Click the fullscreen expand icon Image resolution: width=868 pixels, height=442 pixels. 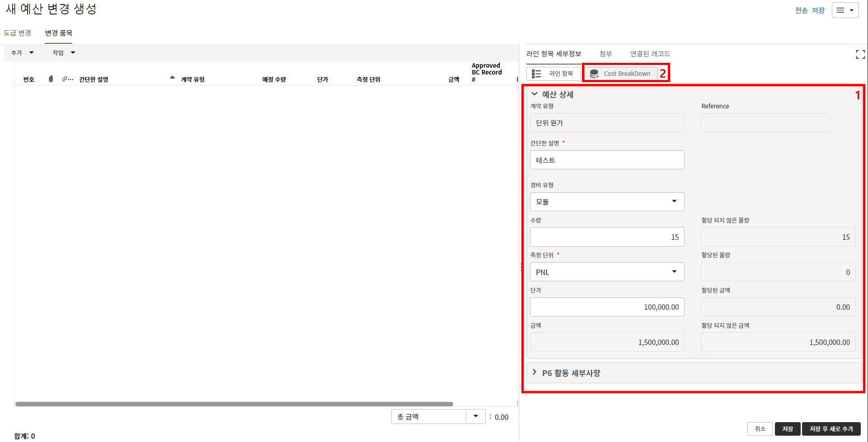coord(860,55)
